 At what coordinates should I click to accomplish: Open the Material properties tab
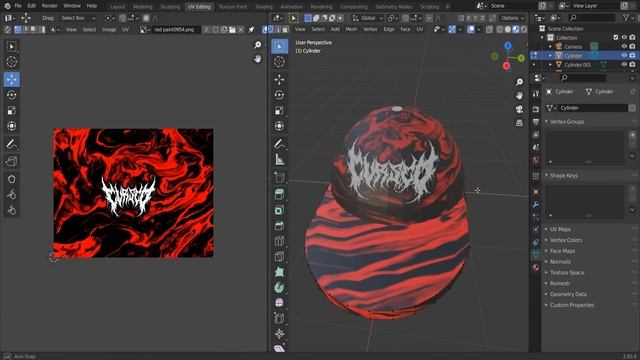[536, 267]
